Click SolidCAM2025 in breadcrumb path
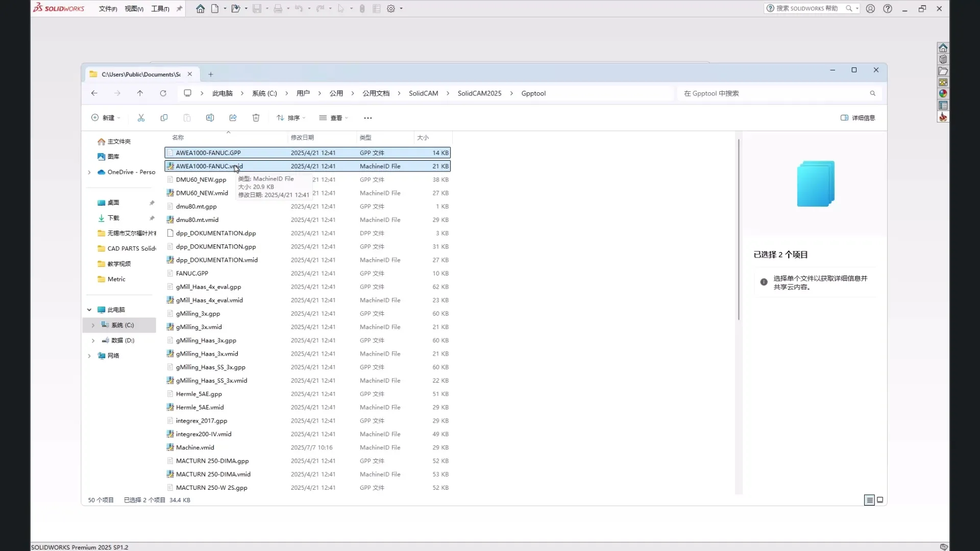 tap(479, 93)
